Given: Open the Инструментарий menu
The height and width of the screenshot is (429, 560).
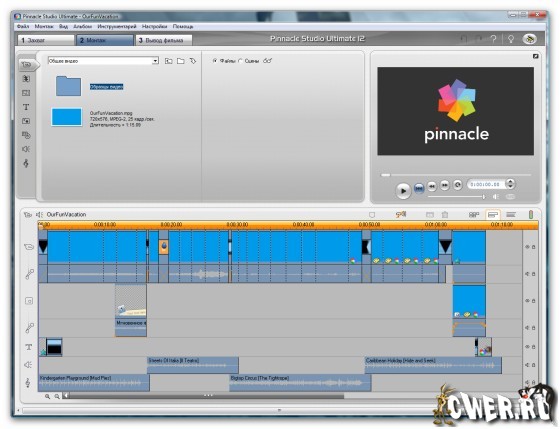Looking at the screenshot, I should (117, 26).
